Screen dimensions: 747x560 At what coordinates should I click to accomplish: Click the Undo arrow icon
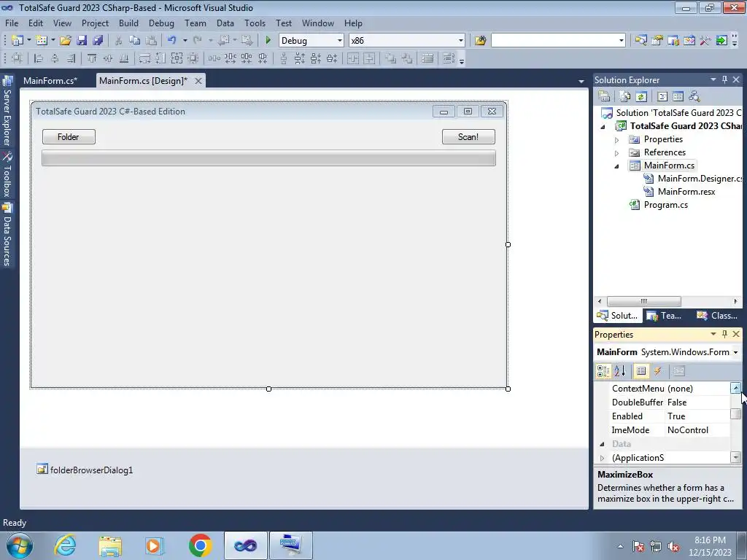pos(172,41)
